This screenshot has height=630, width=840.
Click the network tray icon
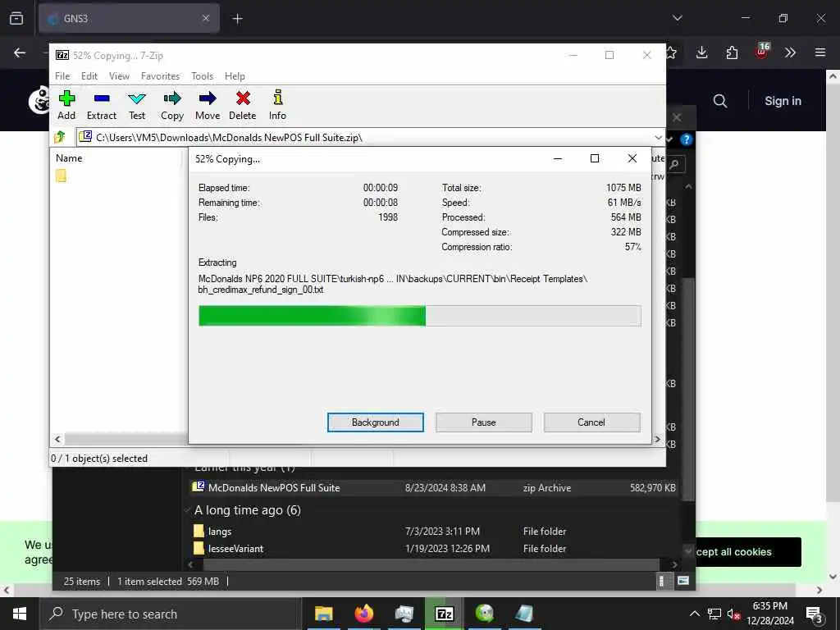(x=714, y=614)
